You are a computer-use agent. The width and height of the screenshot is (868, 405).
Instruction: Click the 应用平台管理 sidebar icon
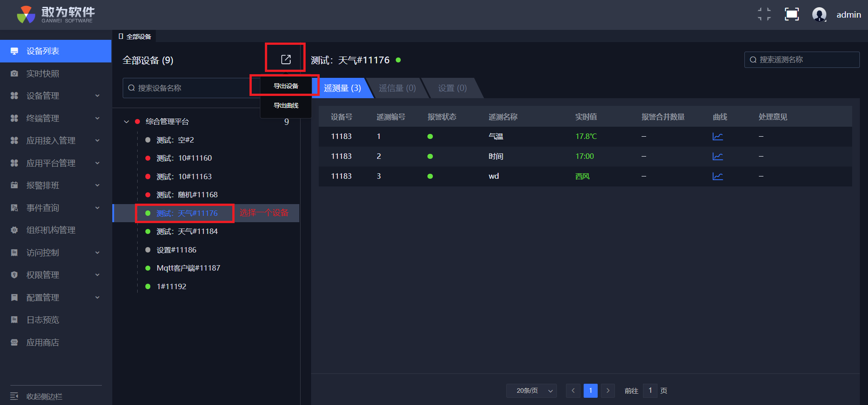tap(14, 163)
